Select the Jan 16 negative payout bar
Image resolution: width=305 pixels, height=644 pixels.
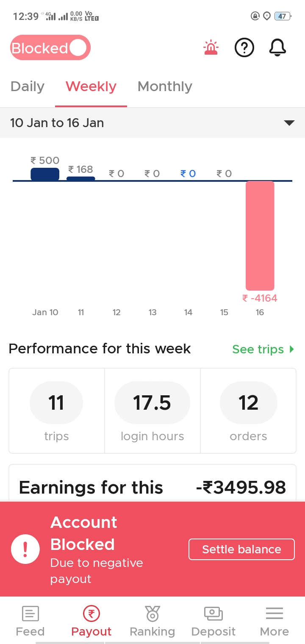click(x=260, y=236)
